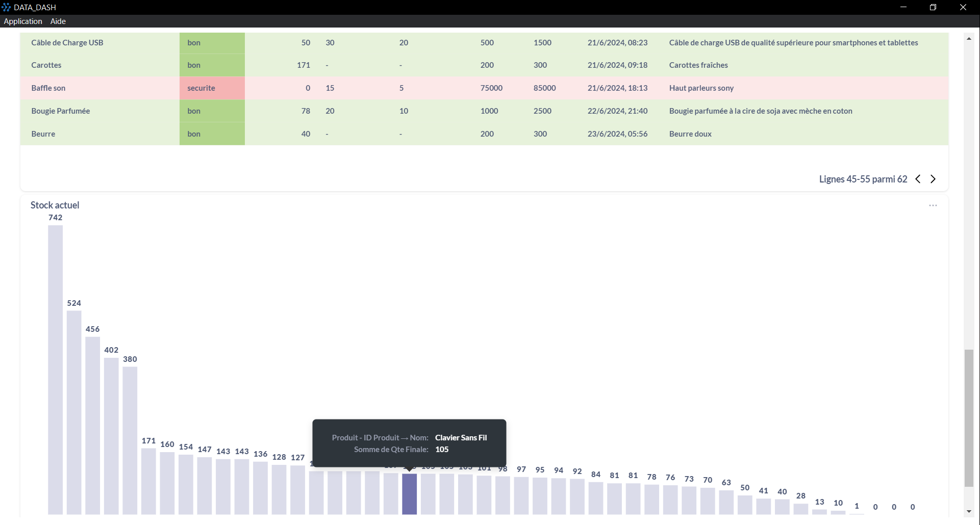
Task: Minimize the DATA_DASH window
Action: (x=903, y=7)
